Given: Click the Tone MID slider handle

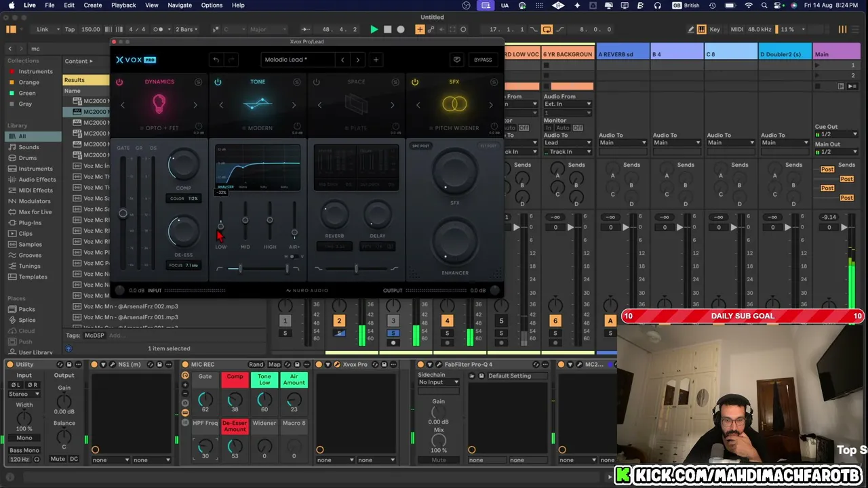Looking at the screenshot, I should (245, 220).
